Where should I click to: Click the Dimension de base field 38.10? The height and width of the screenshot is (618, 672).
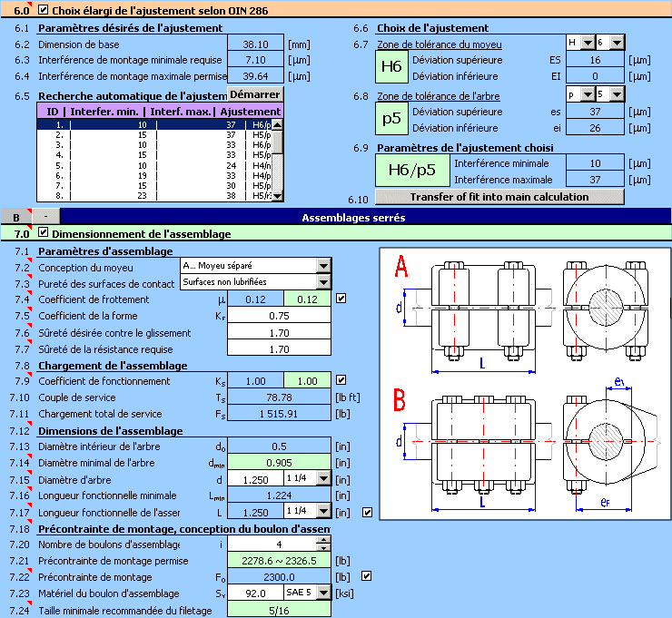(x=255, y=44)
